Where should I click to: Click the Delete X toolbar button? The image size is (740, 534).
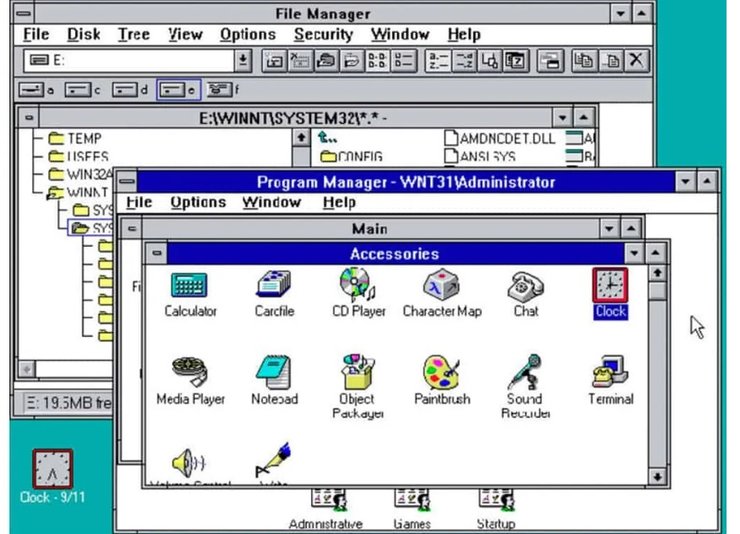[x=636, y=61]
